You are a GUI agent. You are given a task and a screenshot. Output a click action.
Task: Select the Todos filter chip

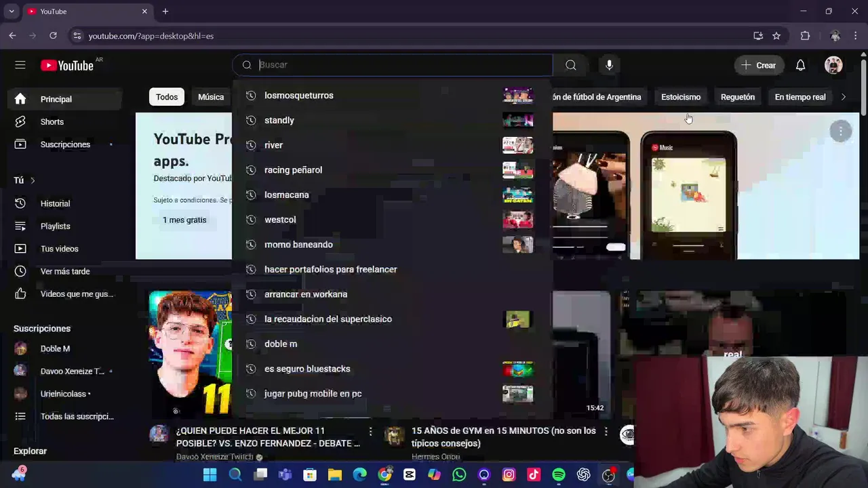click(167, 97)
